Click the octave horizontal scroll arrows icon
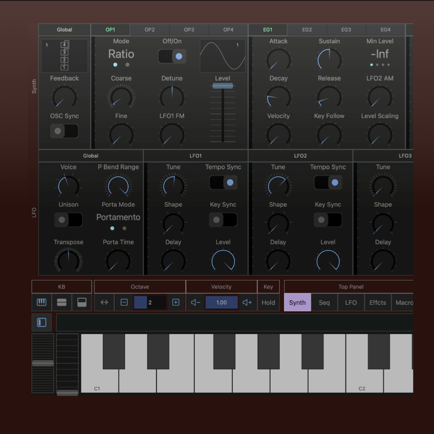This screenshot has width=434, height=434. tap(104, 302)
